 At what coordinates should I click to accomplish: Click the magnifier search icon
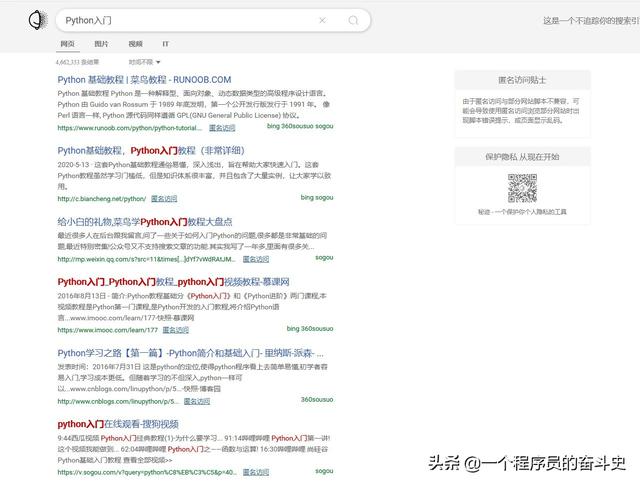353,20
